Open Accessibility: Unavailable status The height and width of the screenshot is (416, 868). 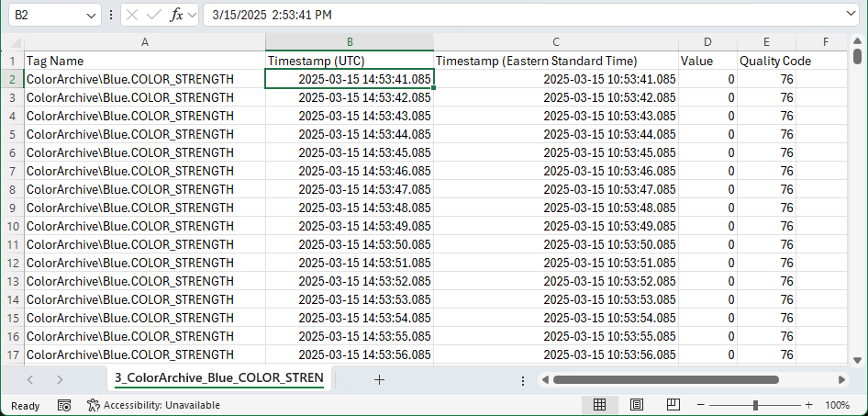[x=154, y=406]
